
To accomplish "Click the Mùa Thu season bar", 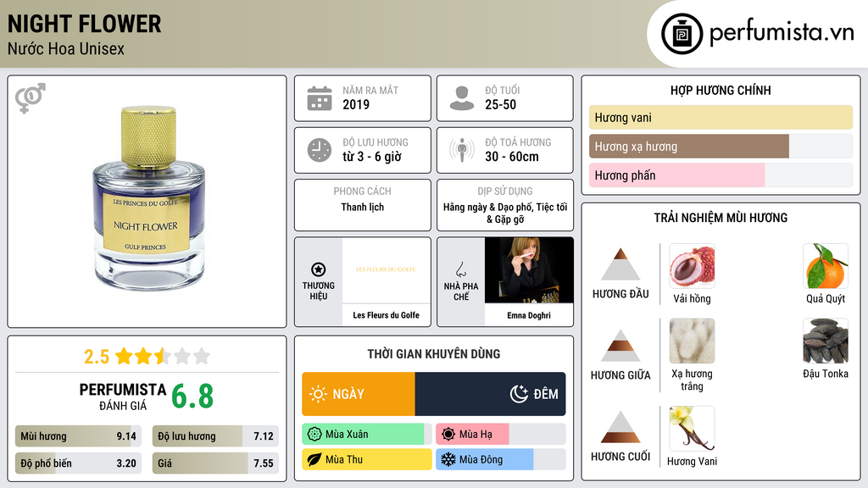I will (366, 459).
